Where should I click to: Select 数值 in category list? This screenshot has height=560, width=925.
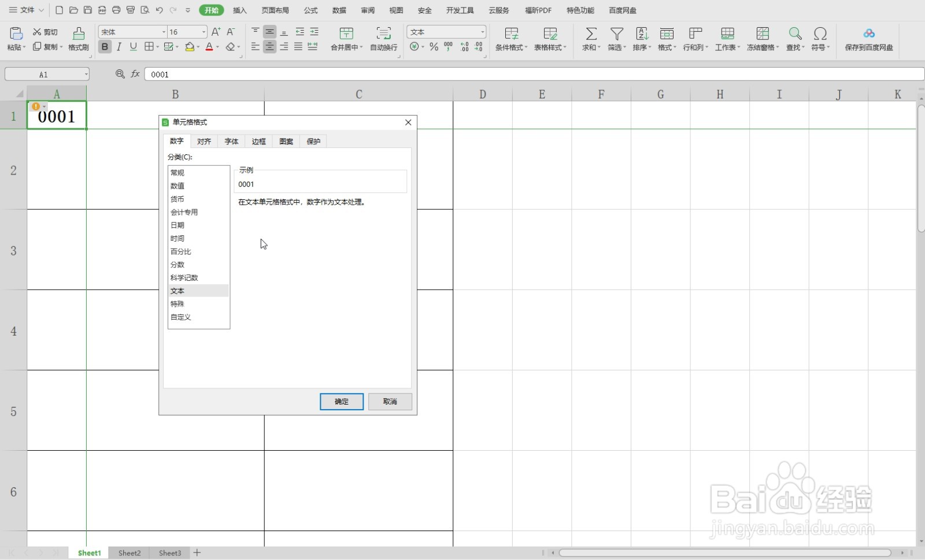pyautogui.click(x=198, y=186)
